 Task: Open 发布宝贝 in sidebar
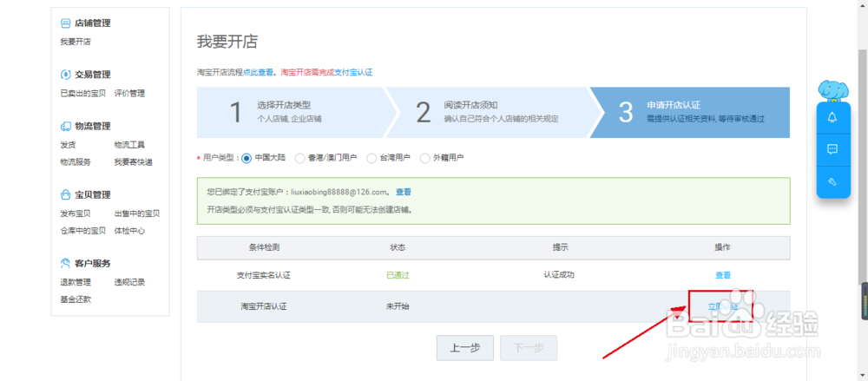coord(76,213)
